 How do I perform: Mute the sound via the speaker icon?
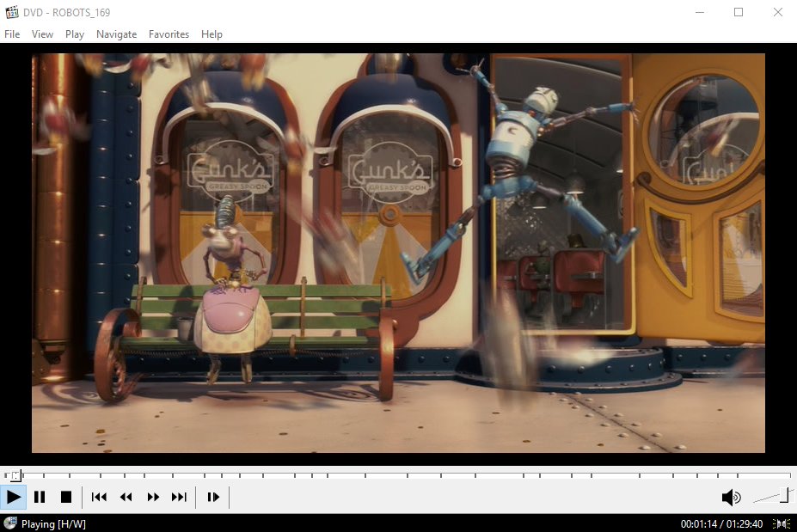[732, 497]
